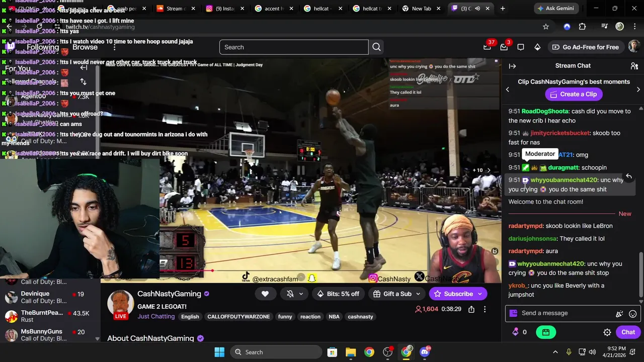Viewport: 644px width, 362px height.
Task: Send message with the Chat button
Action: point(628,332)
